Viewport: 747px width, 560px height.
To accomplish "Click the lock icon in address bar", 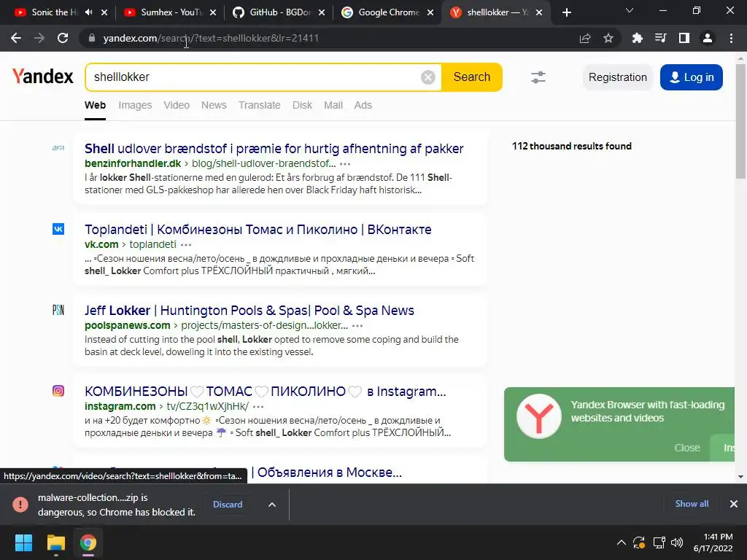I will (92, 38).
